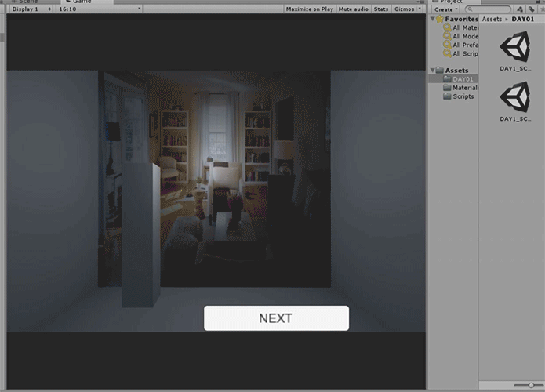
Task: Click the Materials folder icon
Action: [447, 88]
